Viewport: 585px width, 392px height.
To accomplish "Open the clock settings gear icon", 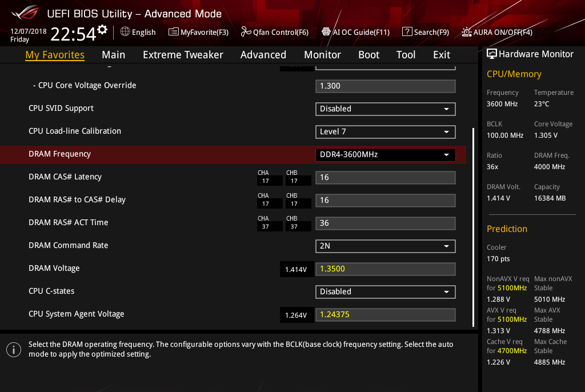I will (102, 30).
